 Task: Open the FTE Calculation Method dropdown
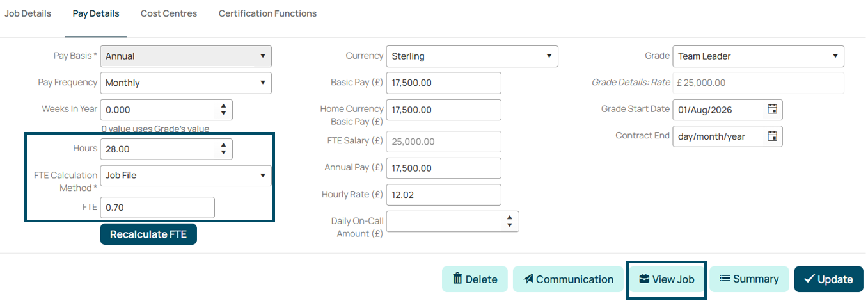point(186,176)
